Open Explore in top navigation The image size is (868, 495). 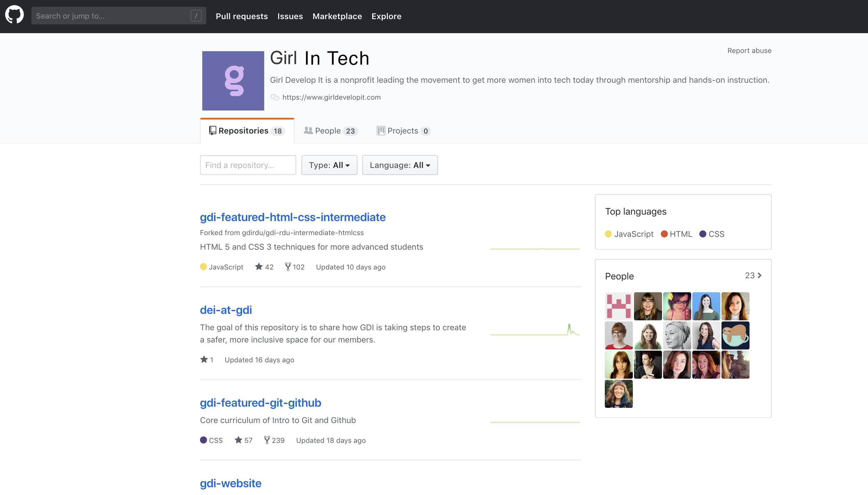(x=386, y=16)
